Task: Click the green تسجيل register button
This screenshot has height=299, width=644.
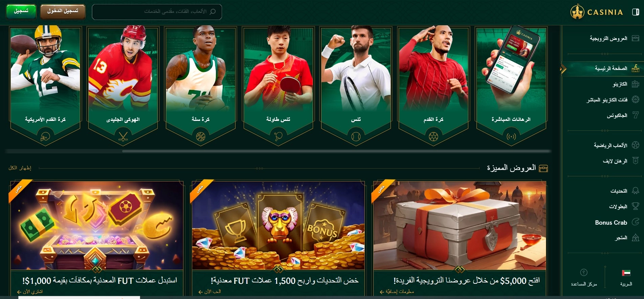Action: [x=21, y=11]
